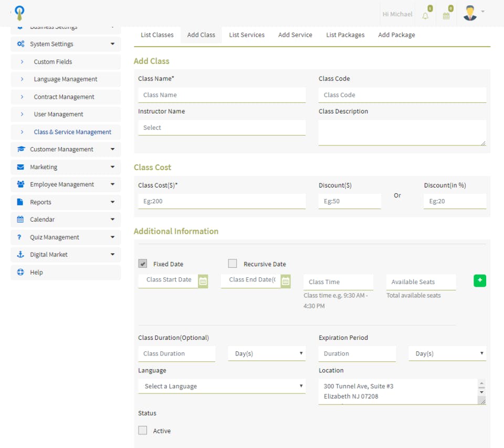Click the chevron beside Class & Service Management
Screen dimensions: 504x448
[x=22, y=131]
